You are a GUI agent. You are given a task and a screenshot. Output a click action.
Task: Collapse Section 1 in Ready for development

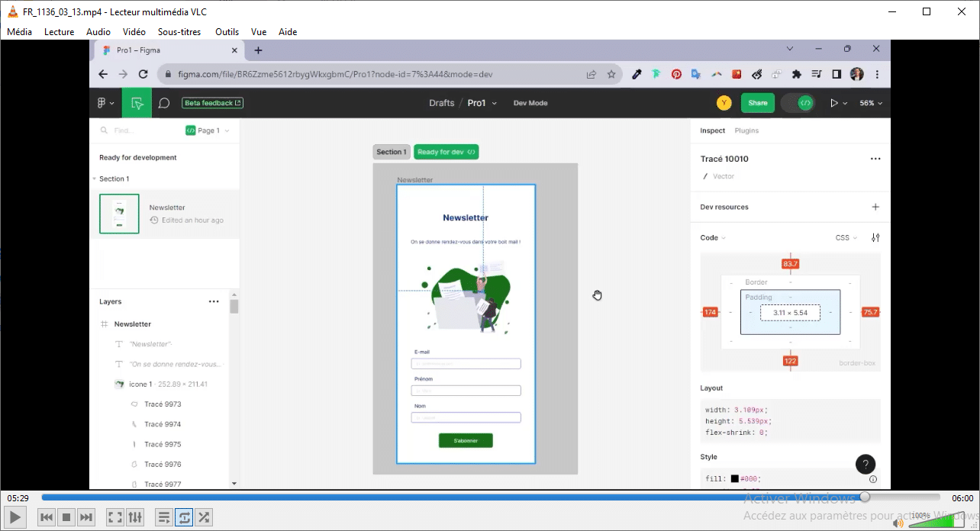tap(94, 179)
